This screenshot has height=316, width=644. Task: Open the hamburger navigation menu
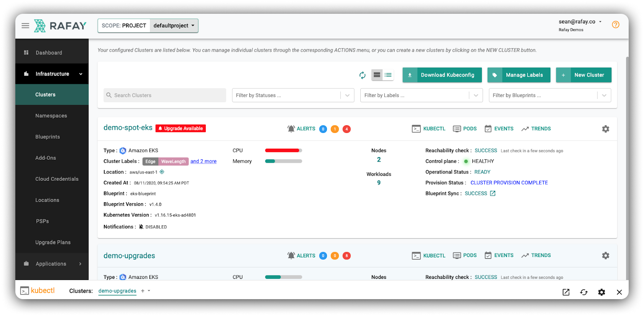tap(25, 26)
